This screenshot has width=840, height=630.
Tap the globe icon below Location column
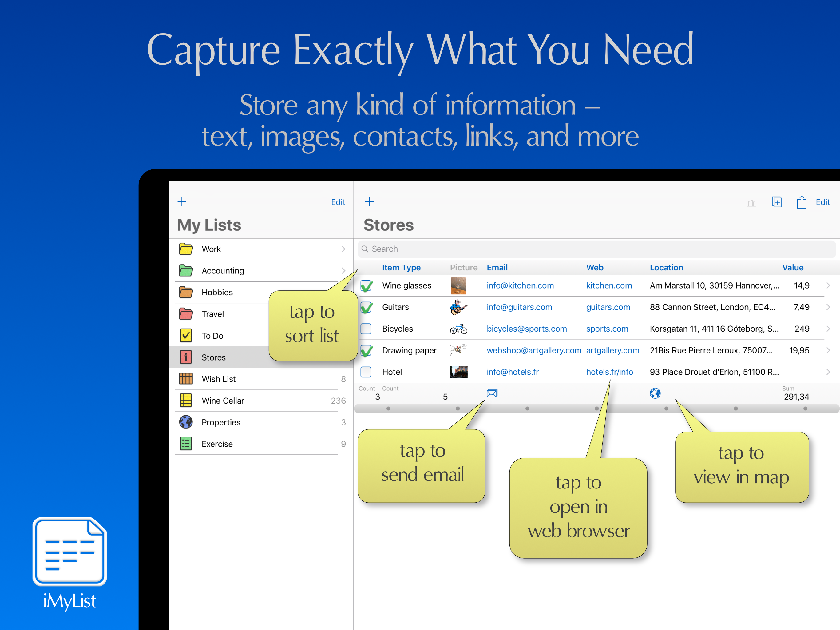(655, 393)
